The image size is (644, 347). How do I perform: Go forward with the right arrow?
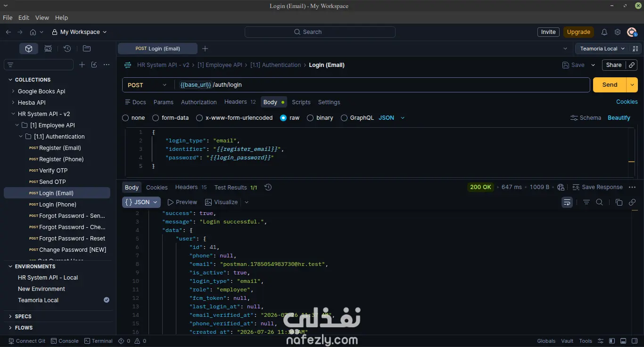point(20,32)
